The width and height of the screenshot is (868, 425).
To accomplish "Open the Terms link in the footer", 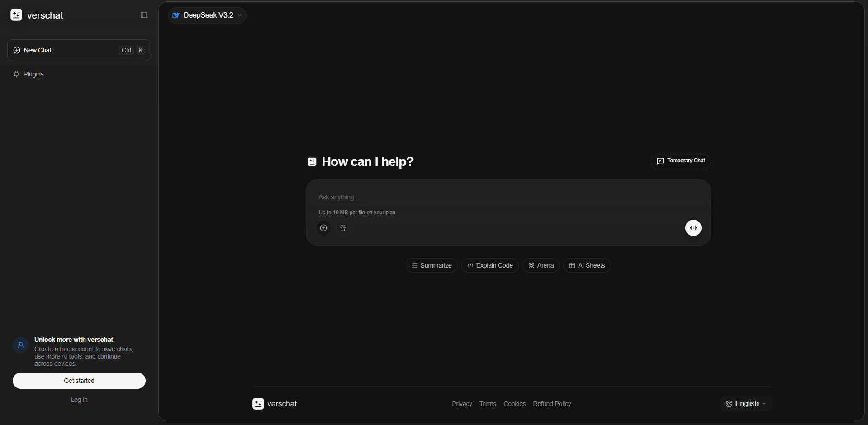I will click(488, 404).
